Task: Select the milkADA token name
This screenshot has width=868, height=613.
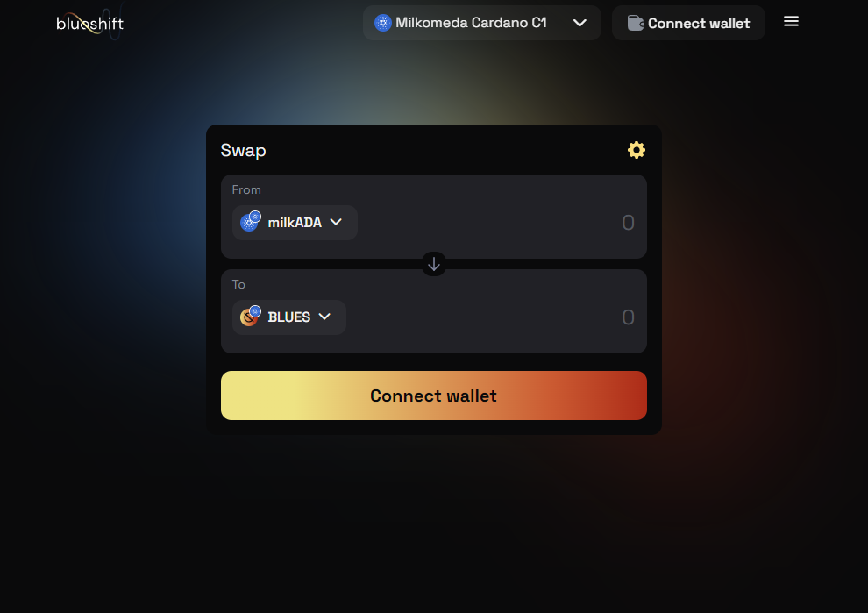Action: (x=295, y=223)
